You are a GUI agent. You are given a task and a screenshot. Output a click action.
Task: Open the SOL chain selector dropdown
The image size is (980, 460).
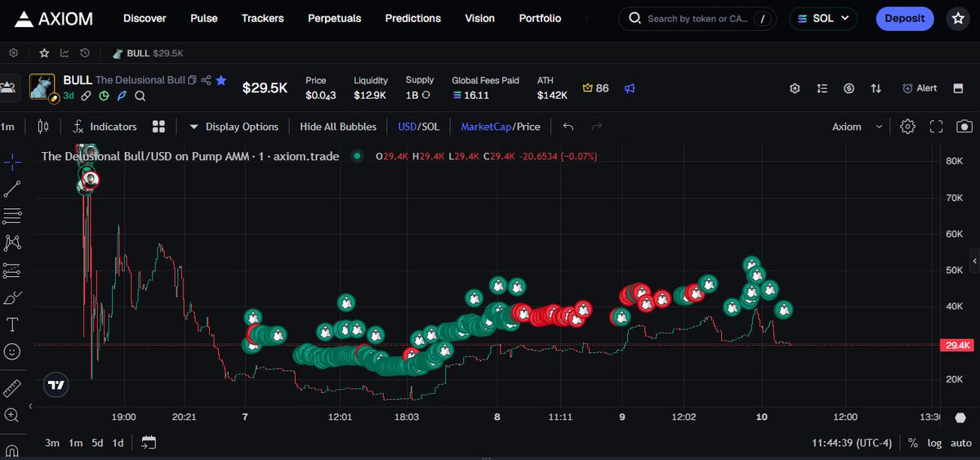[x=823, y=18]
